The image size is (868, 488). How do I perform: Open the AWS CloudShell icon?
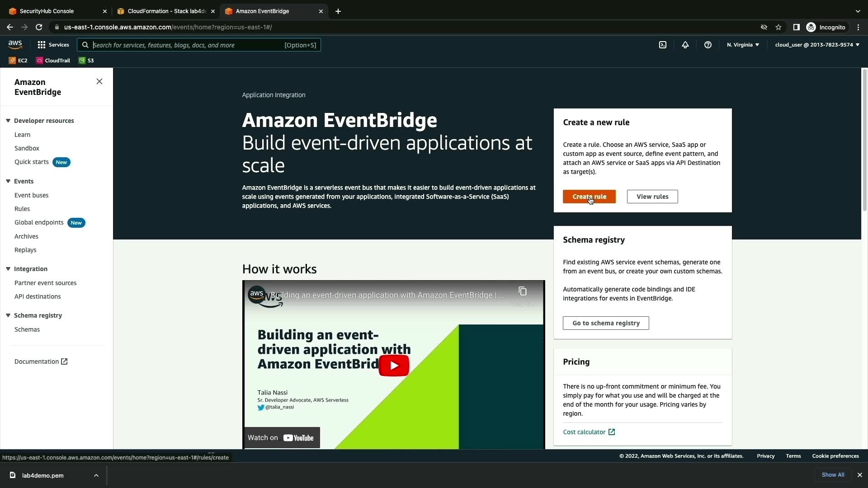(663, 45)
